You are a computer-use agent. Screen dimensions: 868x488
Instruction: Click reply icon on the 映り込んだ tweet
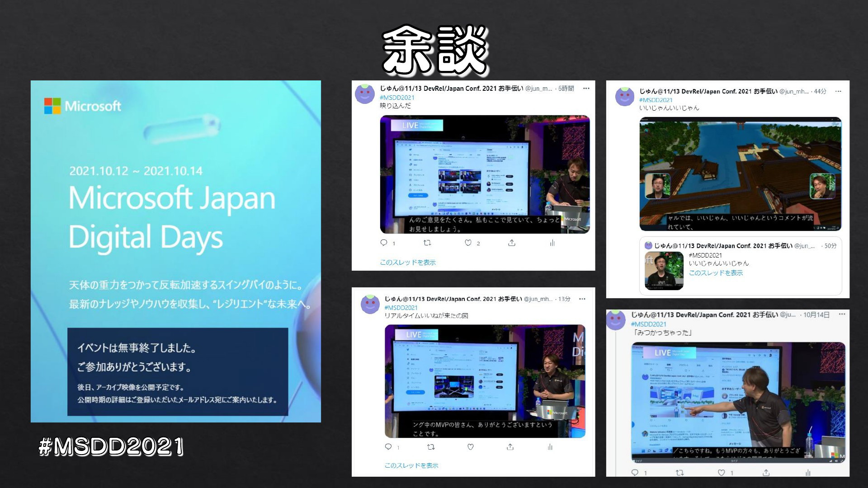tap(384, 243)
